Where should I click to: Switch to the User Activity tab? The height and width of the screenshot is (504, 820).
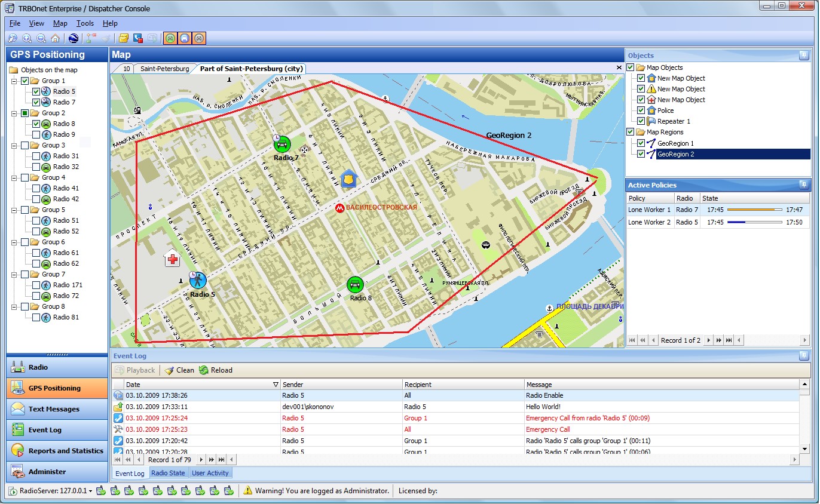(x=210, y=473)
